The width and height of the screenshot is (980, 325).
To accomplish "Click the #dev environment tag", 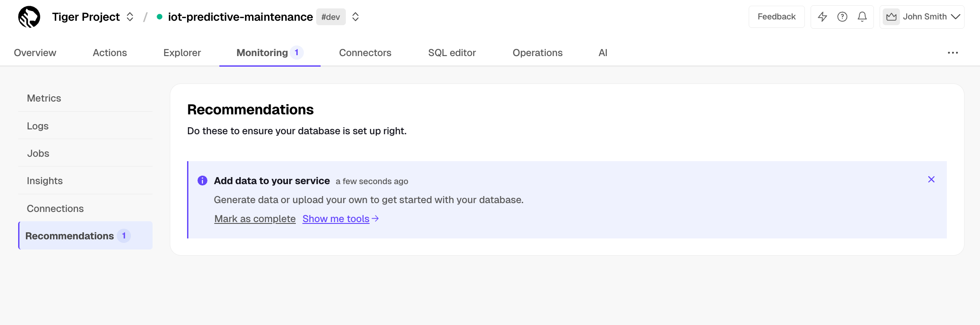I will click(330, 17).
